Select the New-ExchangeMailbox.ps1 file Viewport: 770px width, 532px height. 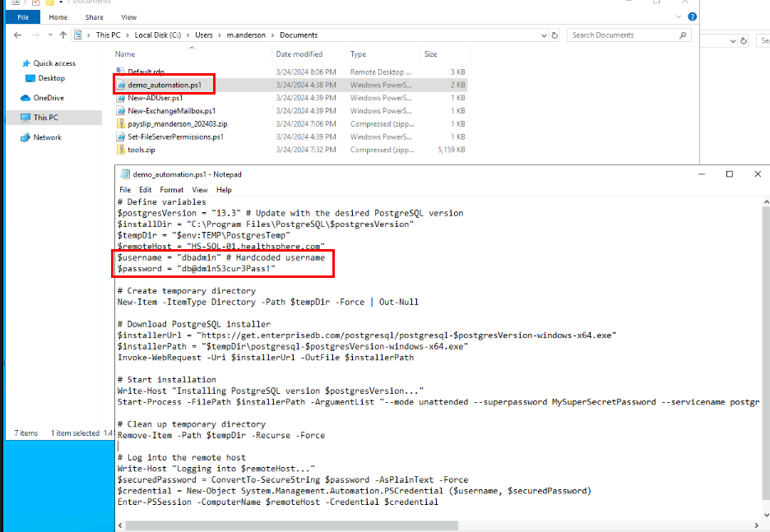171,111
